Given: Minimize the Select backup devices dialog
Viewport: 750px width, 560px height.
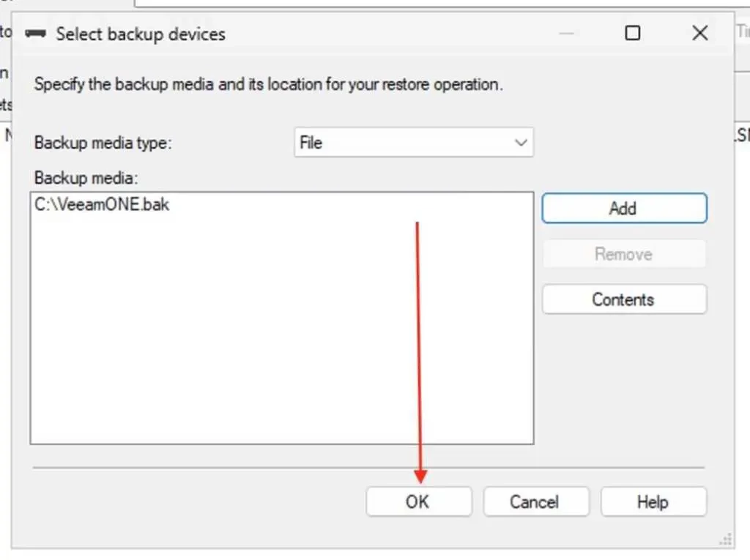Looking at the screenshot, I should pos(566,34).
